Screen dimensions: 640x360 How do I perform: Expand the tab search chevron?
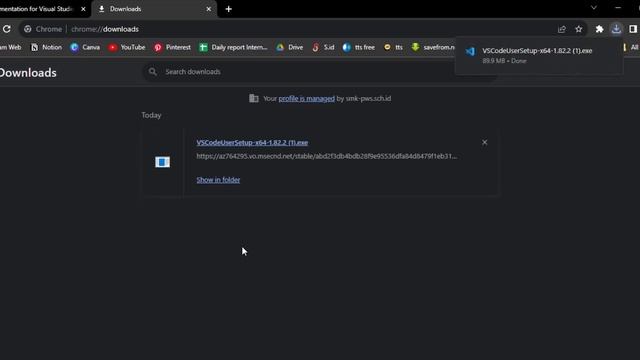(x=594, y=8)
